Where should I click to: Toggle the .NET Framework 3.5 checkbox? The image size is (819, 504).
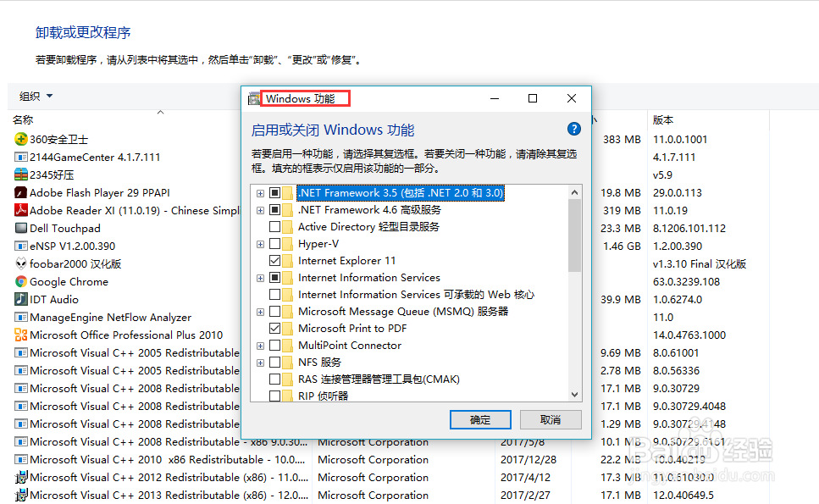[274, 193]
